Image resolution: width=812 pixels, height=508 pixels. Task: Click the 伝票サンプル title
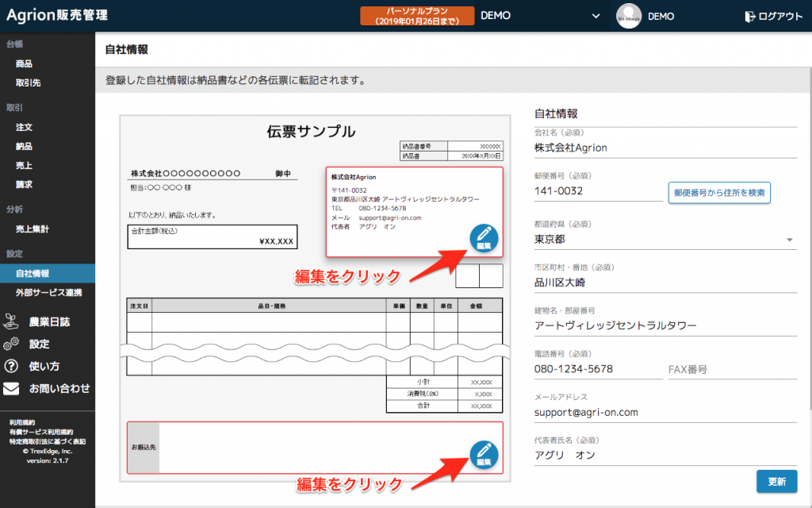pos(311,131)
